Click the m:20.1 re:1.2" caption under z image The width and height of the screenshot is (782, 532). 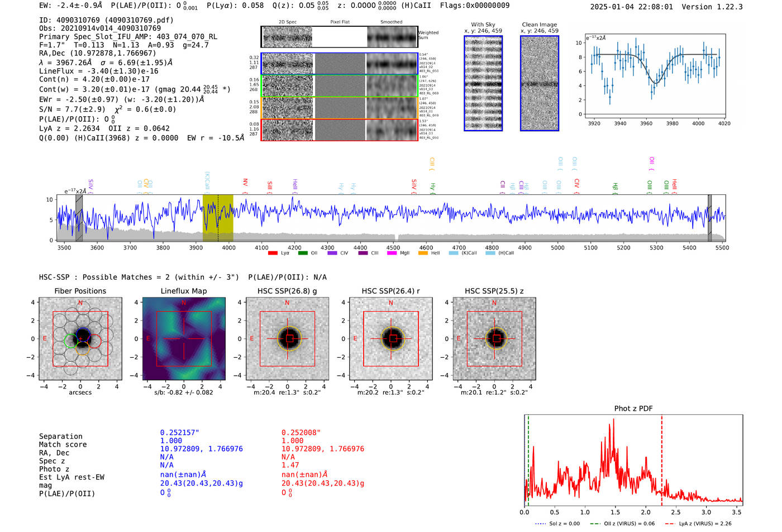(494, 392)
